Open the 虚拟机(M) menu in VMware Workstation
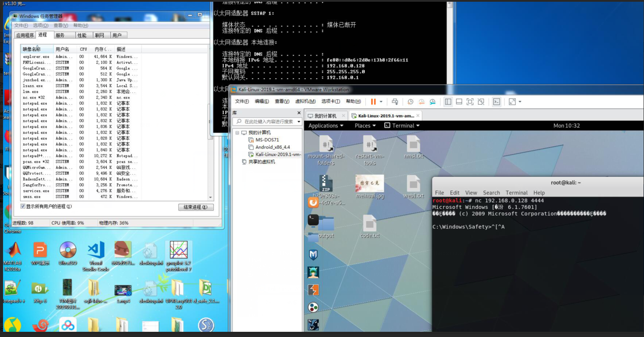Screen dimensions: 644x337 (305, 102)
